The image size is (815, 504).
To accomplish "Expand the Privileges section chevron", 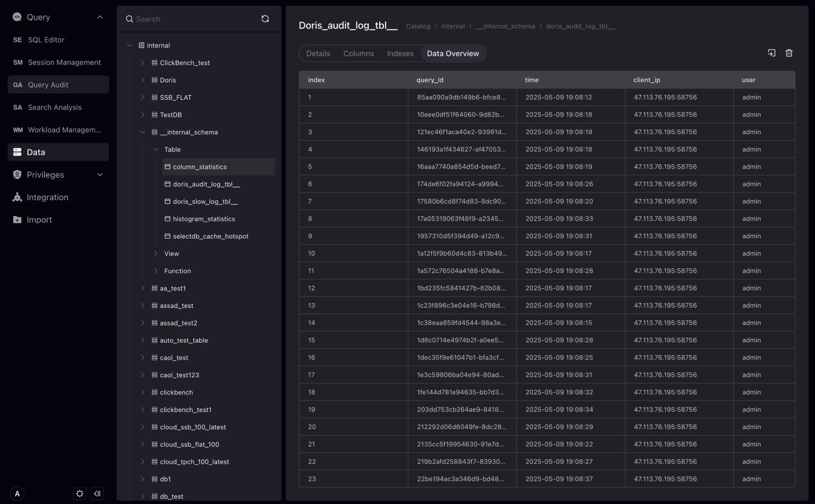I will click(x=99, y=175).
